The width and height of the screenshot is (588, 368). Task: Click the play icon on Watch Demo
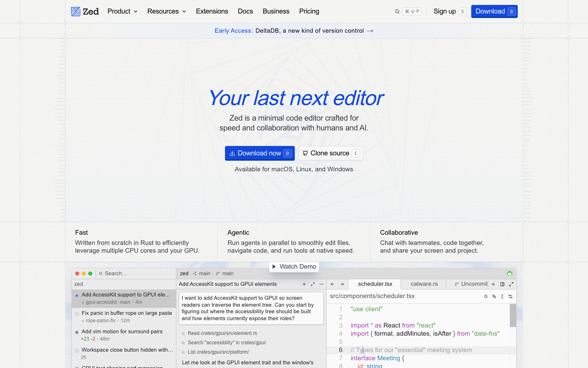[274, 267]
